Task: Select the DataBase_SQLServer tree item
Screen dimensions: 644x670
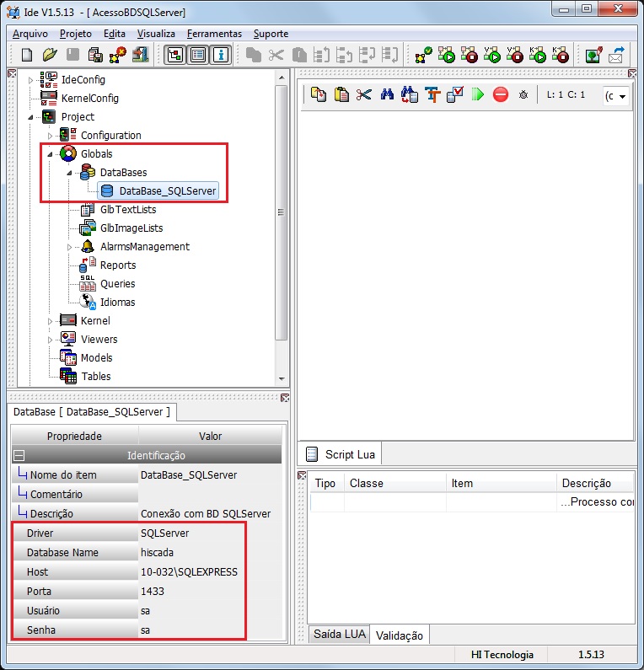Action: (158, 191)
